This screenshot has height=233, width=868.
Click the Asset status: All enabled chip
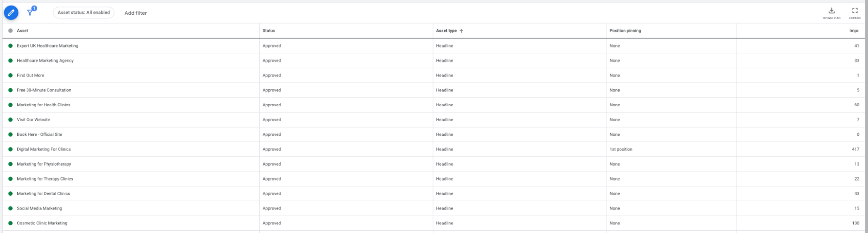[84, 13]
